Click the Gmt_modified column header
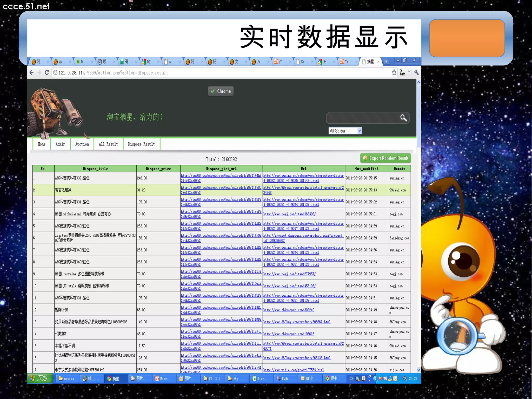The width and height of the screenshot is (532, 399). click(367, 169)
